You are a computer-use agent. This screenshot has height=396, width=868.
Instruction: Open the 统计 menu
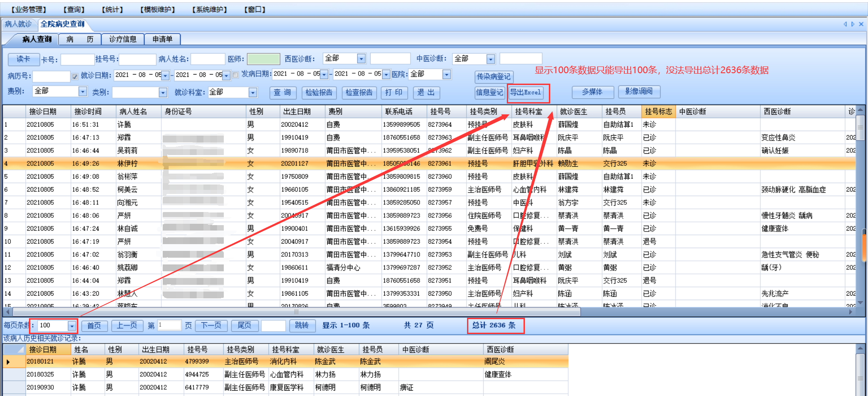112,9
